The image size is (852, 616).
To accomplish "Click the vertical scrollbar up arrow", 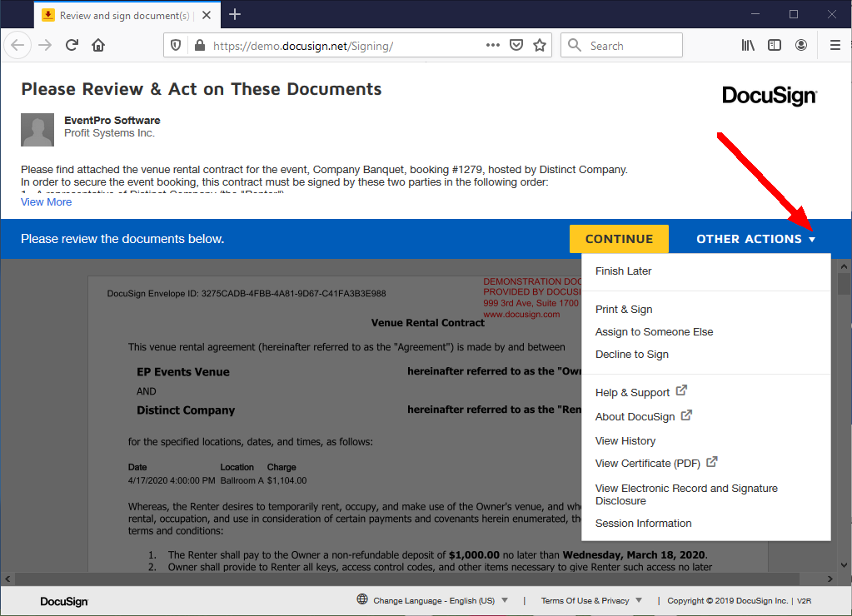I will click(844, 266).
